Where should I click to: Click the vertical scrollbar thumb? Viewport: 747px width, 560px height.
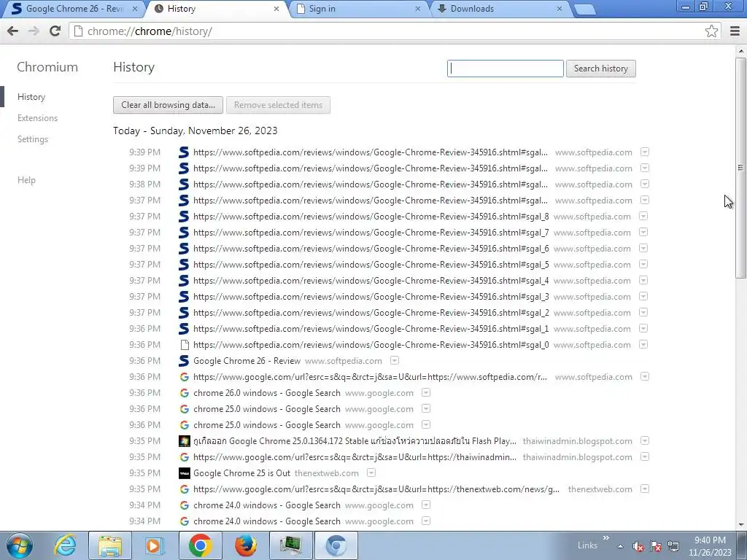740,168
